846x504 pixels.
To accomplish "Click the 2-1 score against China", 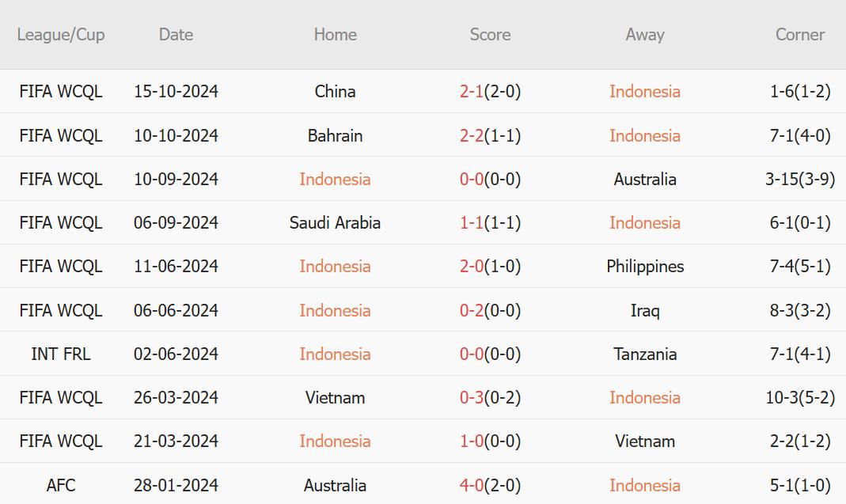I will (x=472, y=92).
